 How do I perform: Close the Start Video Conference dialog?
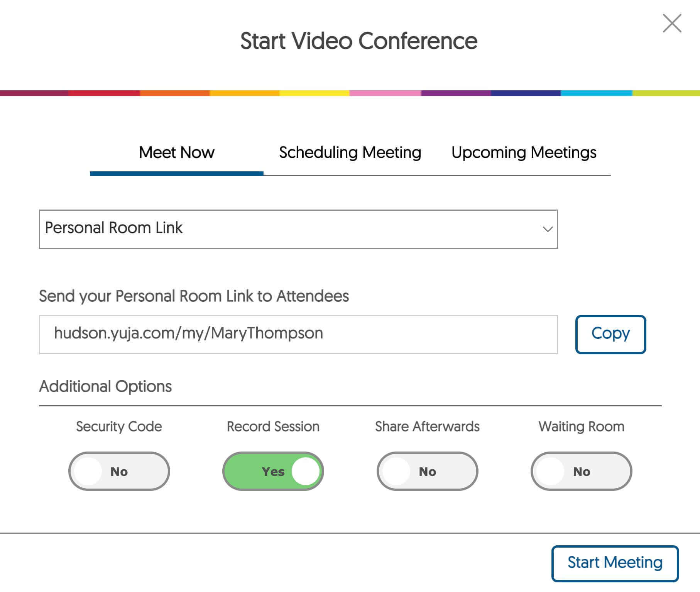click(x=672, y=23)
